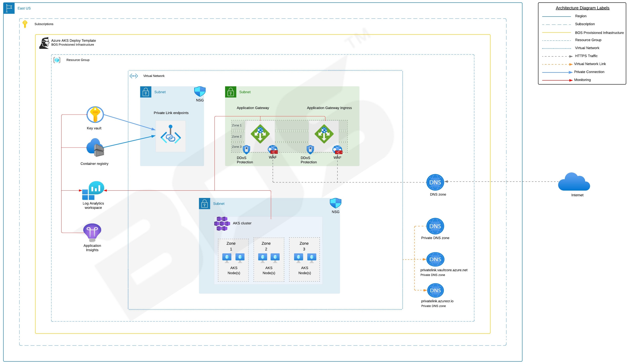Click first AKS node in Zone 3
Viewport: 629px width, 364px height.
(299, 258)
